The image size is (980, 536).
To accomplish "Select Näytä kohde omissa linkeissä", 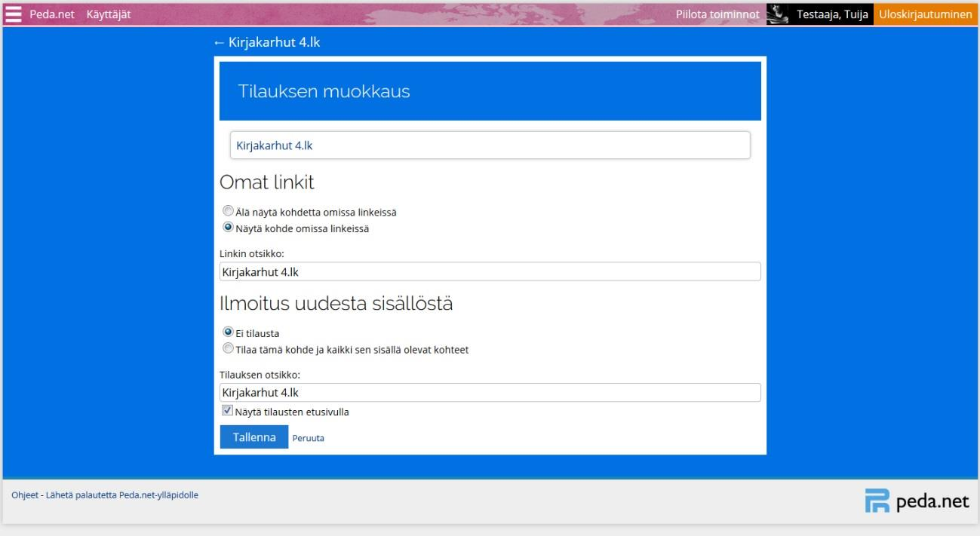I will 227,228.
